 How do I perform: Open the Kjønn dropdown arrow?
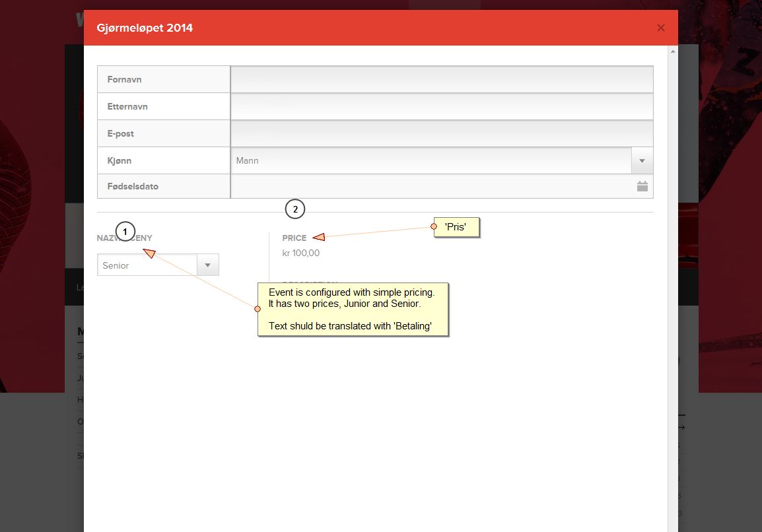[642, 161]
